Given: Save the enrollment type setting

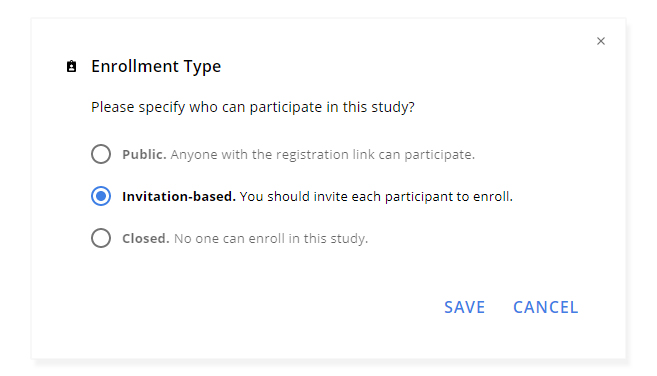Looking at the screenshot, I should coord(464,307).
